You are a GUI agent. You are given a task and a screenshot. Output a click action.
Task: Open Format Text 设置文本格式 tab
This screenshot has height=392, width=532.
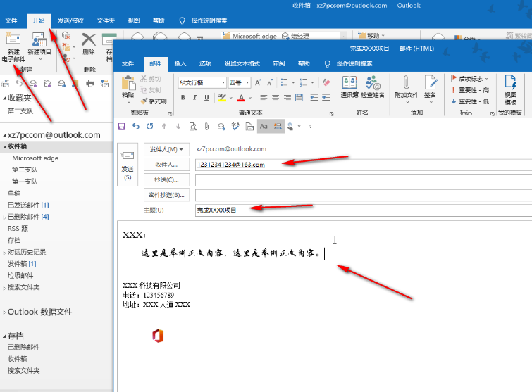coord(242,64)
